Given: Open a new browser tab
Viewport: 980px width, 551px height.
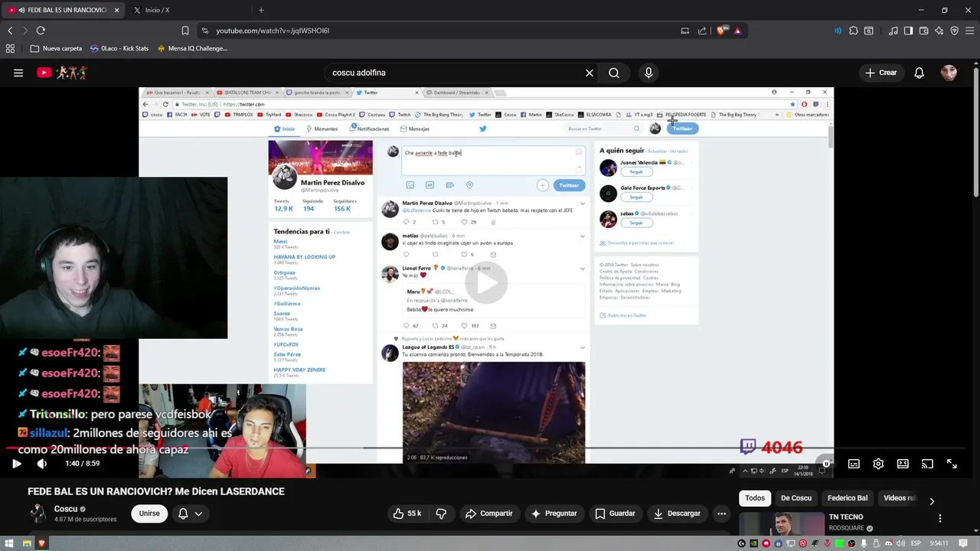Looking at the screenshot, I should click(x=261, y=10).
